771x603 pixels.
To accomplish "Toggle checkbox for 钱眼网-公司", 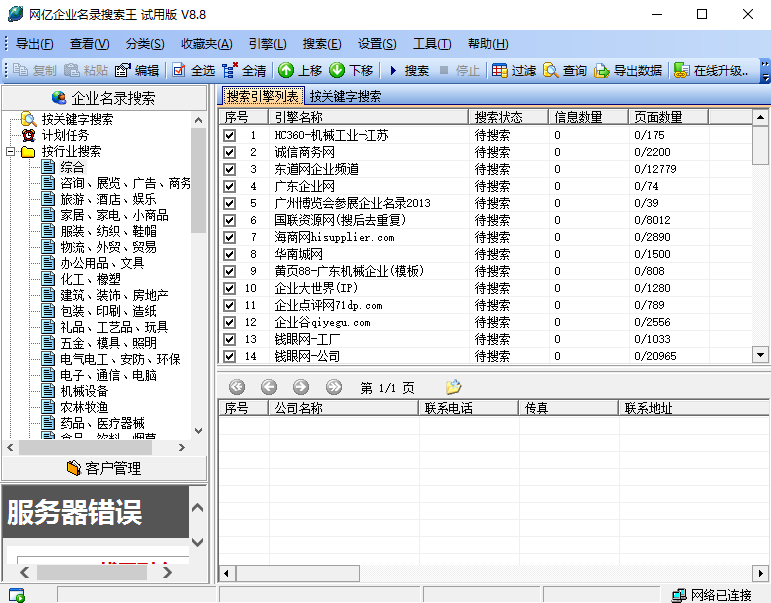I will [230, 356].
